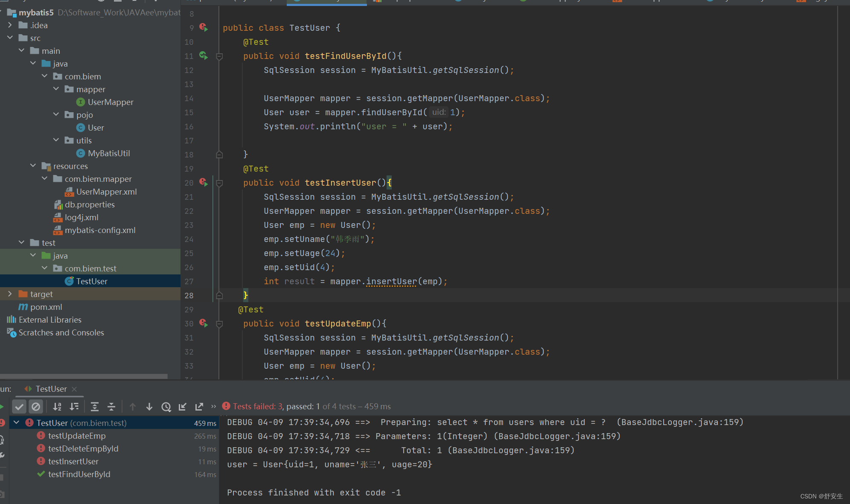The height and width of the screenshot is (504, 850).
Task: Run testFindUserById from gutter icon
Action: (204, 56)
